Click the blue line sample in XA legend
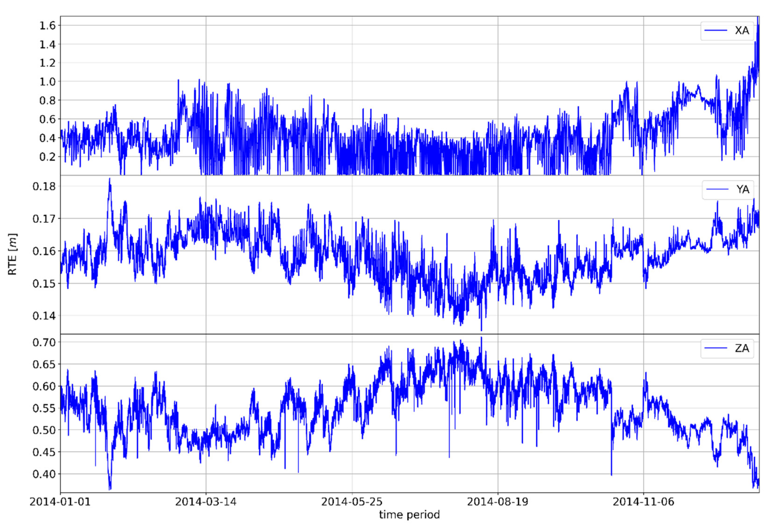 pos(716,31)
